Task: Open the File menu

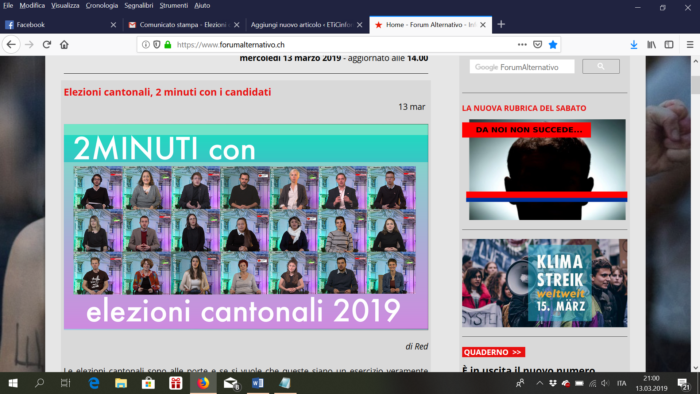Action: [x=8, y=5]
